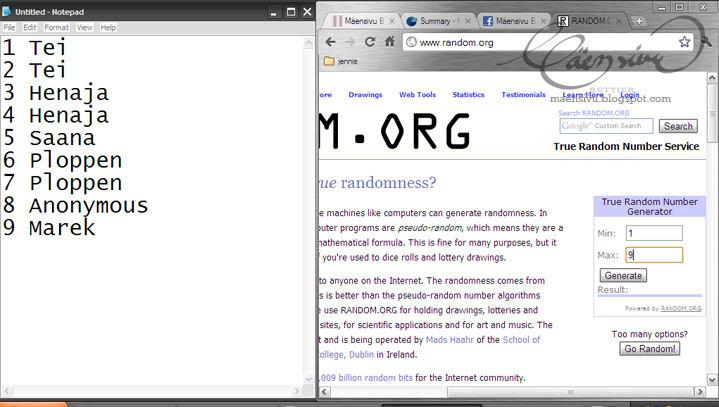Click the '9 Marek' line in Notepad

[x=49, y=228]
